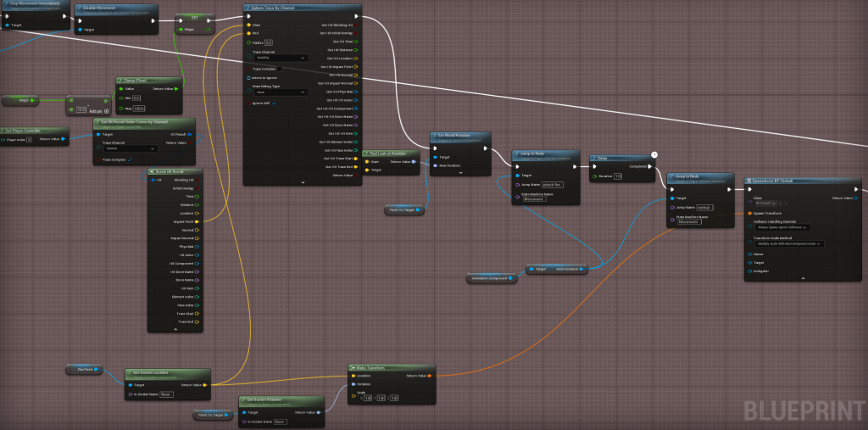868x430 pixels.
Task: Click Return Value pin of Make Transform
Action: [430, 375]
